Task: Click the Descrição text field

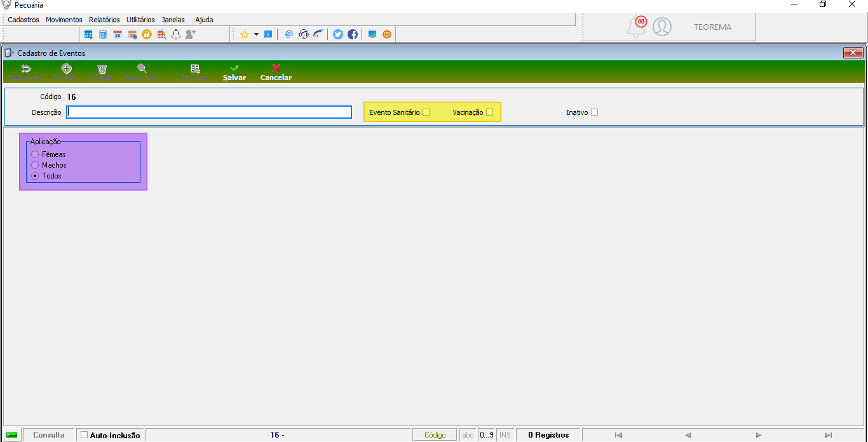Action: click(x=209, y=112)
